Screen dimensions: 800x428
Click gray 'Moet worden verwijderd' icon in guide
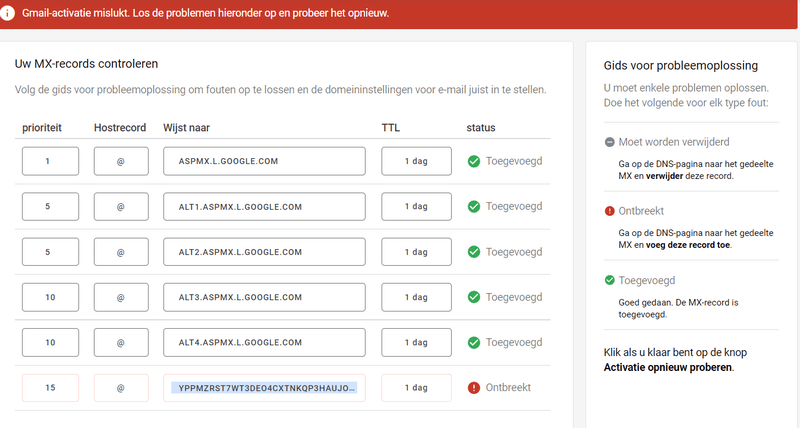[x=610, y=143]
